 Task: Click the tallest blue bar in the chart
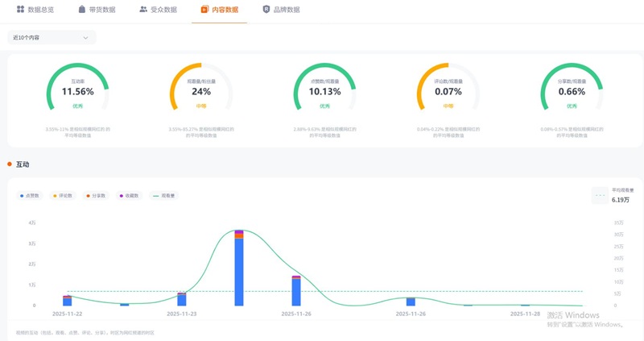(x=239, y=272)
